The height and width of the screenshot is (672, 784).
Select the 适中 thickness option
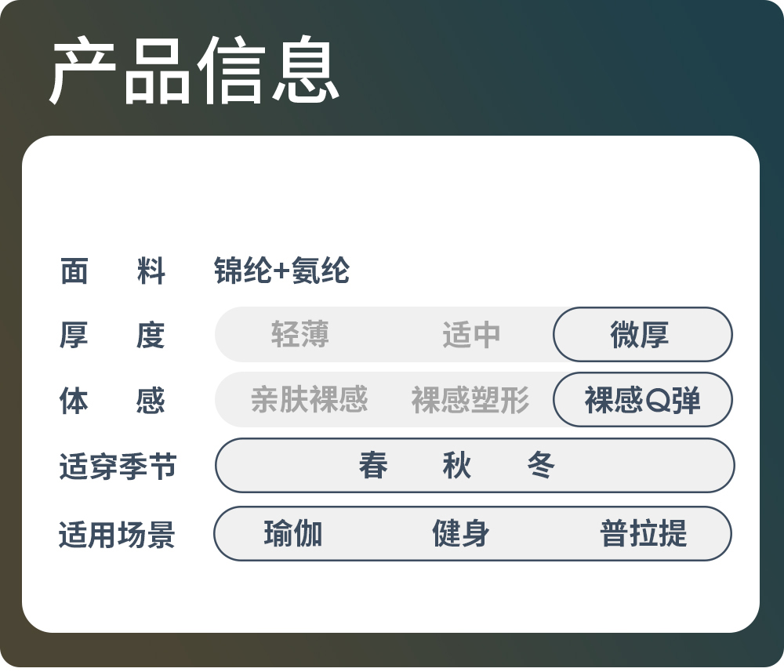470,335
